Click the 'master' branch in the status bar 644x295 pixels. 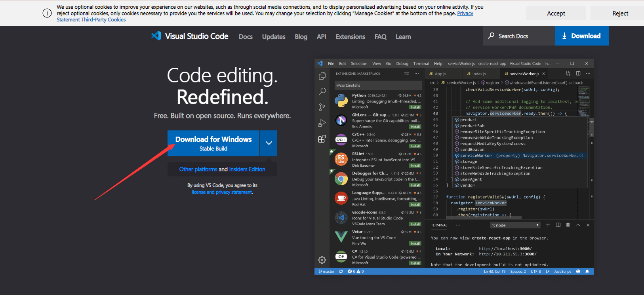[x=327, y=272]
